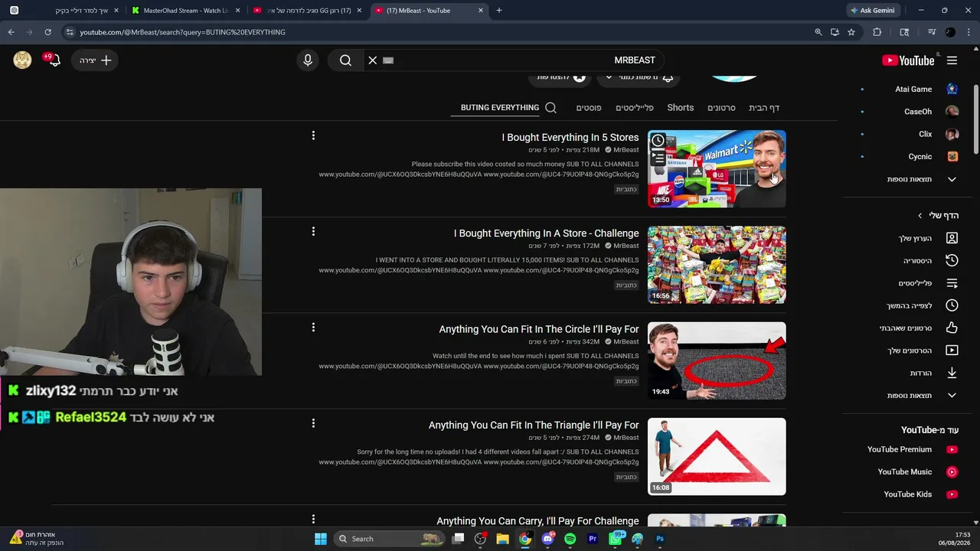This screenshot has width=980, height=551.
Task: Click the Ask Gemini button
Action: [873, 11]
